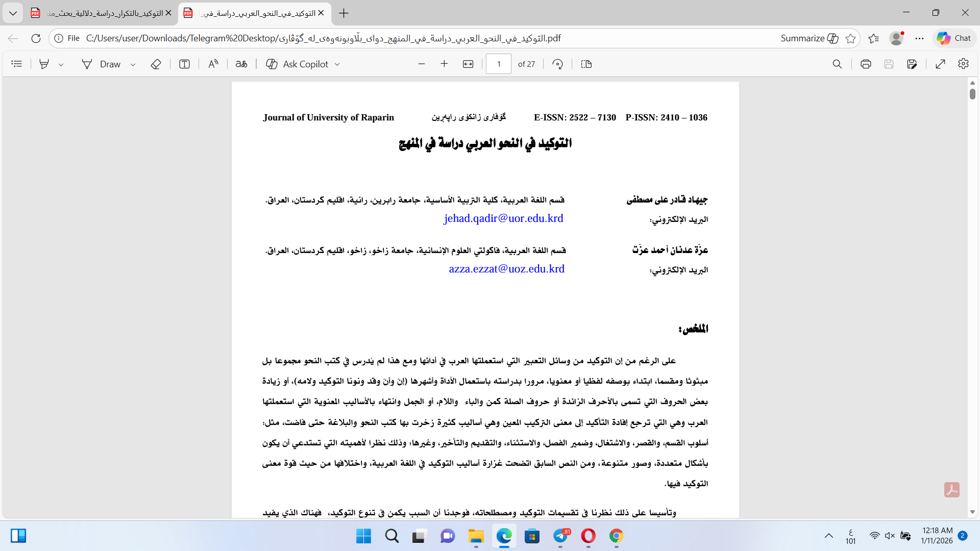Open Opera browser from taskbar
Image resolution: width=980 pixels, height=551 pixels.
coord(589,536)
